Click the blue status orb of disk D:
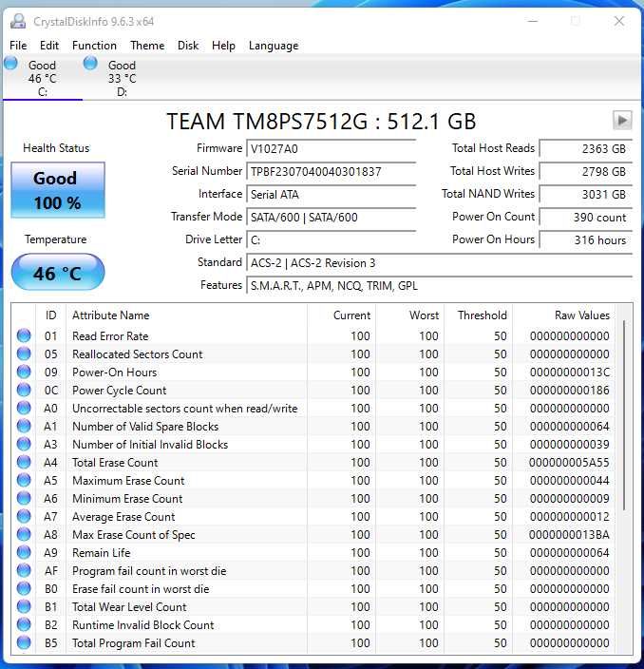Viewport: 644px width, 669px height. 90,63
